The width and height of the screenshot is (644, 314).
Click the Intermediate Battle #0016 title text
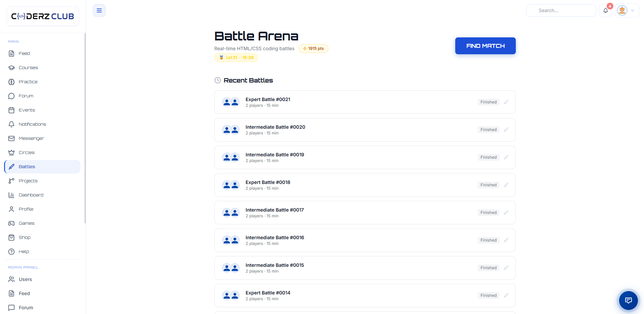pyautogui.click(x=275, y=238)
